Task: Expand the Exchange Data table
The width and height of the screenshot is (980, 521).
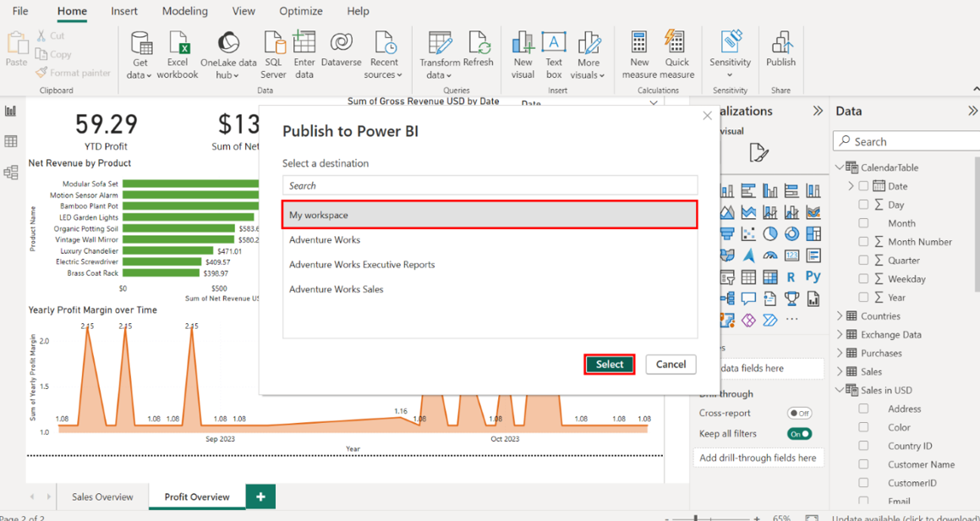Action: [x=840, y=335]
